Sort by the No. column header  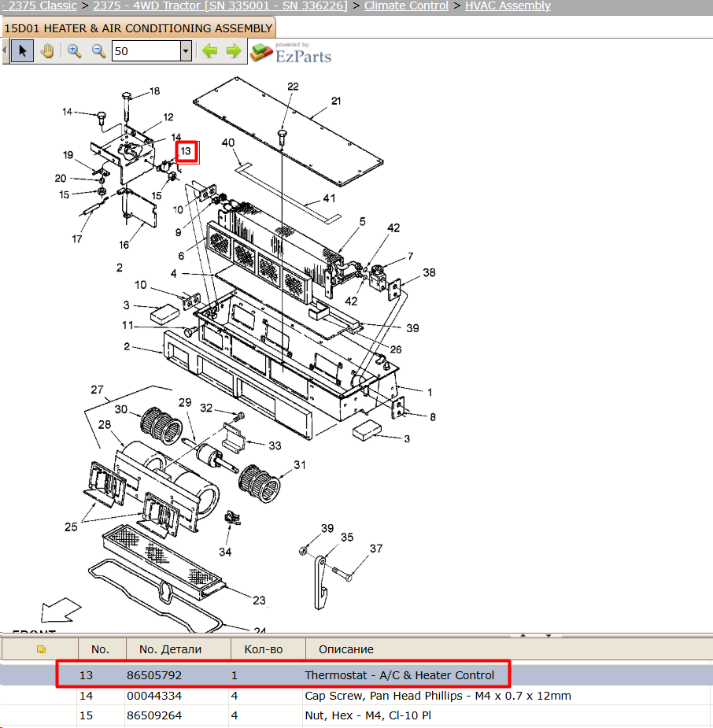point(100,649)
